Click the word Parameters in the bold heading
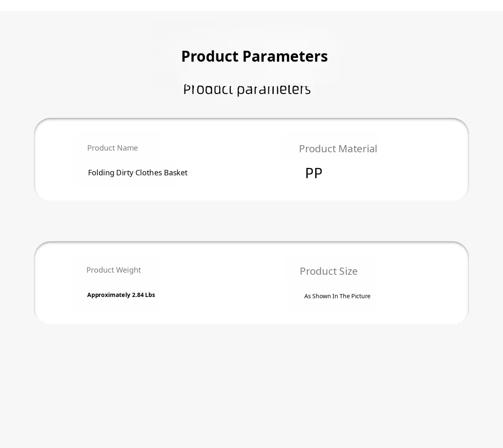Screen dimensions: 503x448 pyautogui.click(x=285, y=56)
